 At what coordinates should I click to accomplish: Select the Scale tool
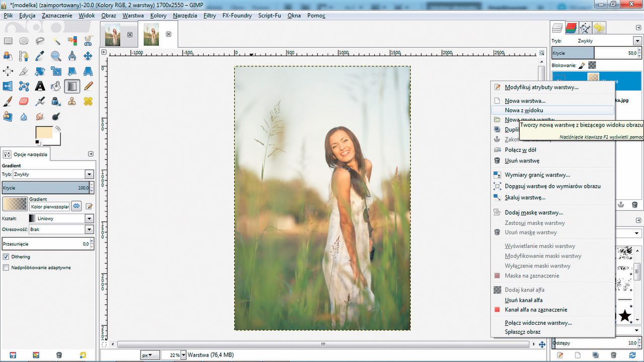pos(56,71)
